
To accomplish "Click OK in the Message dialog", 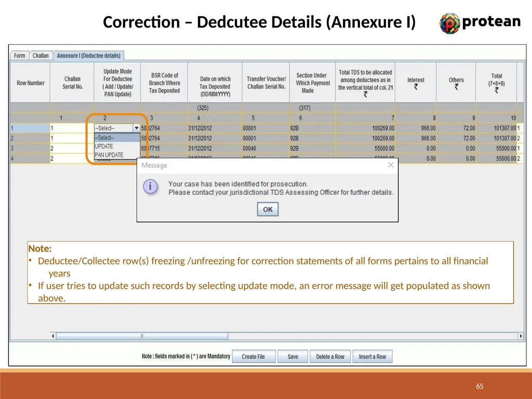I will pos(268,209).
